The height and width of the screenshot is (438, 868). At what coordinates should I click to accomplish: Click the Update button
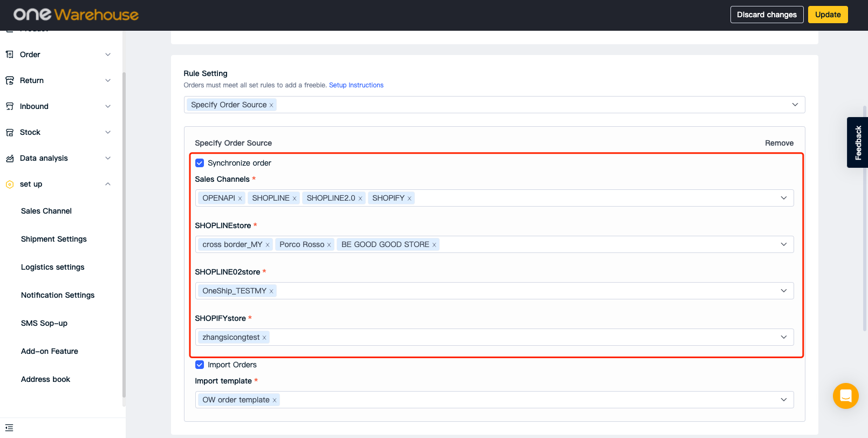tap(828, 15)
